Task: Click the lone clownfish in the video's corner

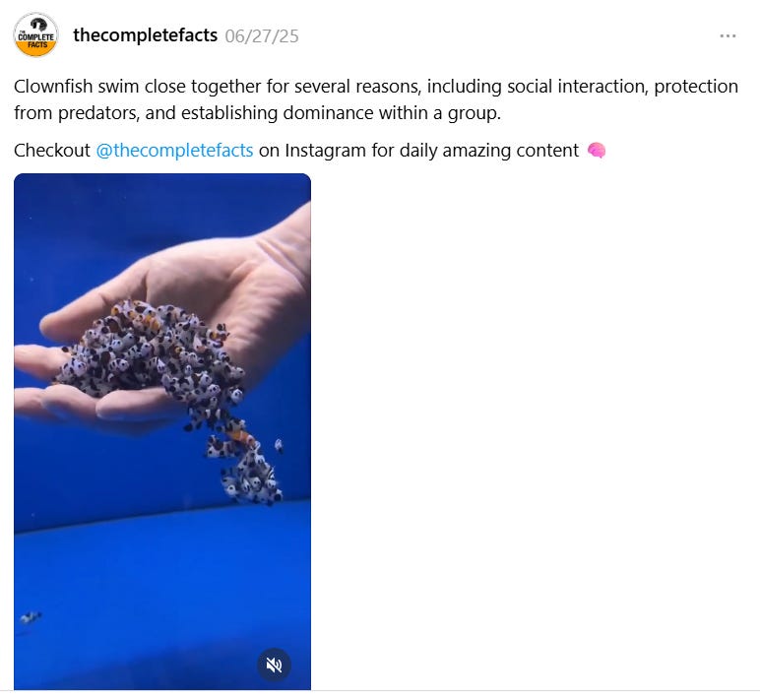Action: coord(31,617)
